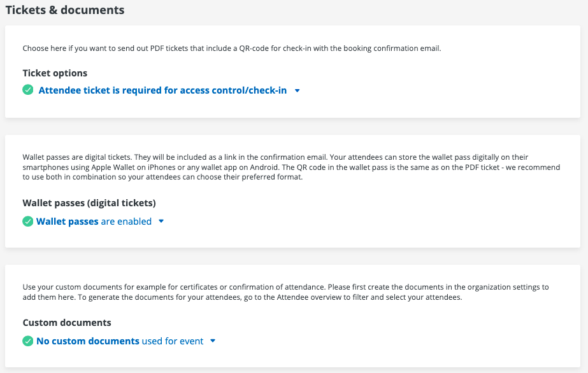Click green checkmark beside Attendee ticket option
The height and width of the screenshot is (373, 588).
click(28, 90)
